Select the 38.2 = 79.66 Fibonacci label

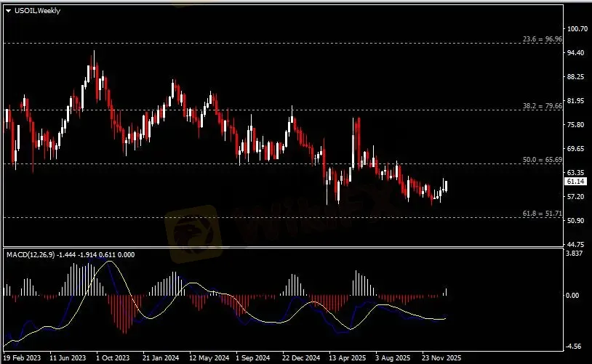[x=542, y=106]
